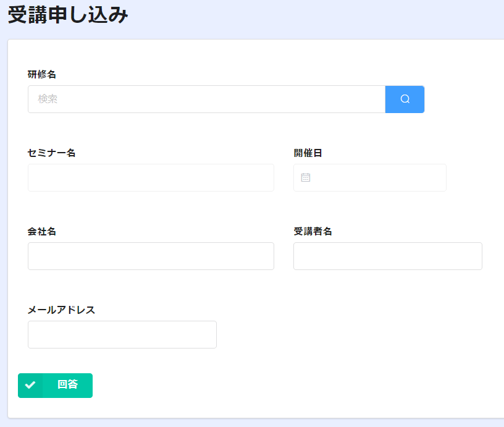The width and height of the screenshot is (504, 427).
Task: Click the 研修名 field label
Action: point(42,74)
